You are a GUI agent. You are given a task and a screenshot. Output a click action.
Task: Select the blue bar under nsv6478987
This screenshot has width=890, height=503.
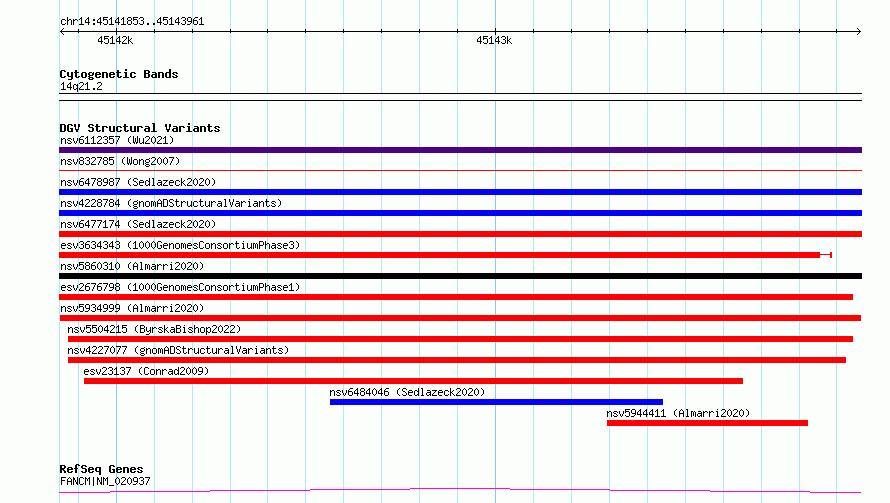click(460, 192)
